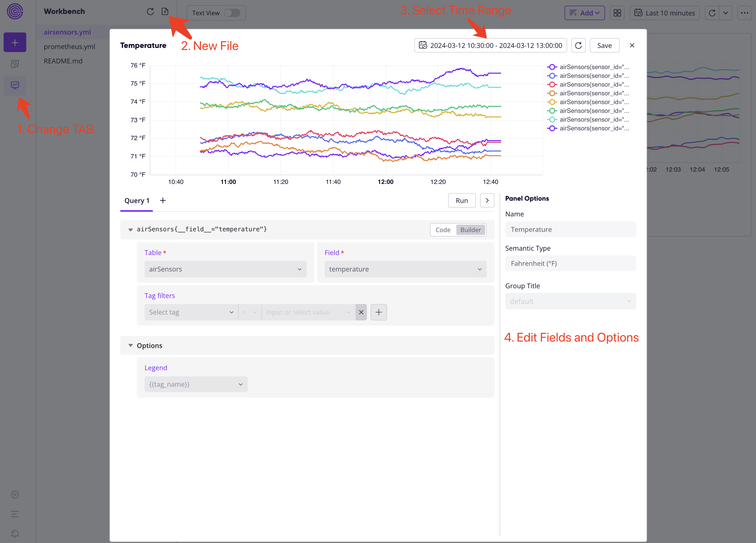Open the more options ellipsis menu
Image resolution: width=756 pixels, height=543 pixels.
pyautogui.click(x=745, y=13)
